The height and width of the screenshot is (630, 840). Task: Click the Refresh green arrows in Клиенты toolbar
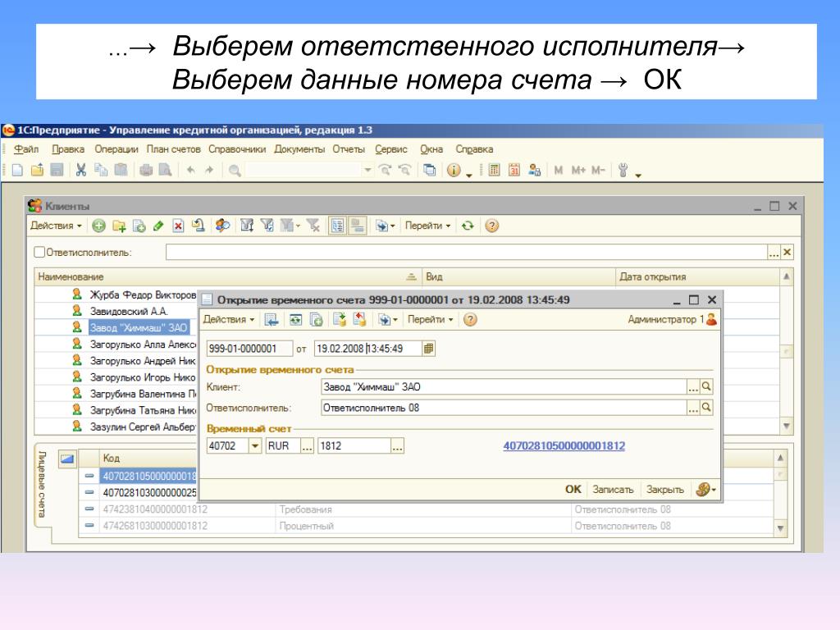[x=468, y=226]
